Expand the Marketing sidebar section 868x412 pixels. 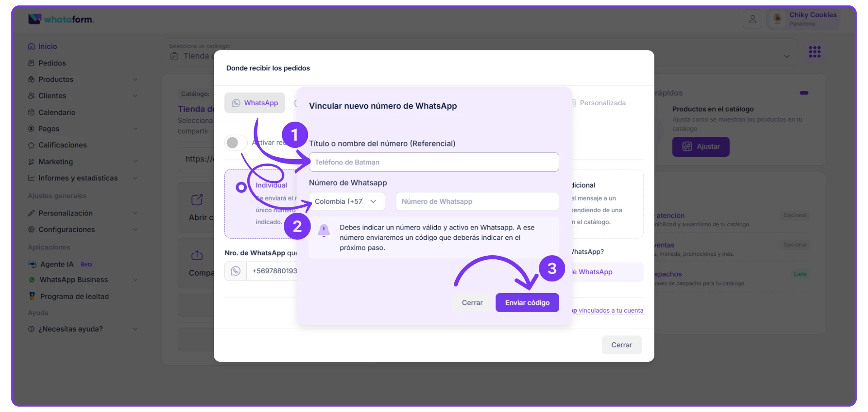[135, 162]
